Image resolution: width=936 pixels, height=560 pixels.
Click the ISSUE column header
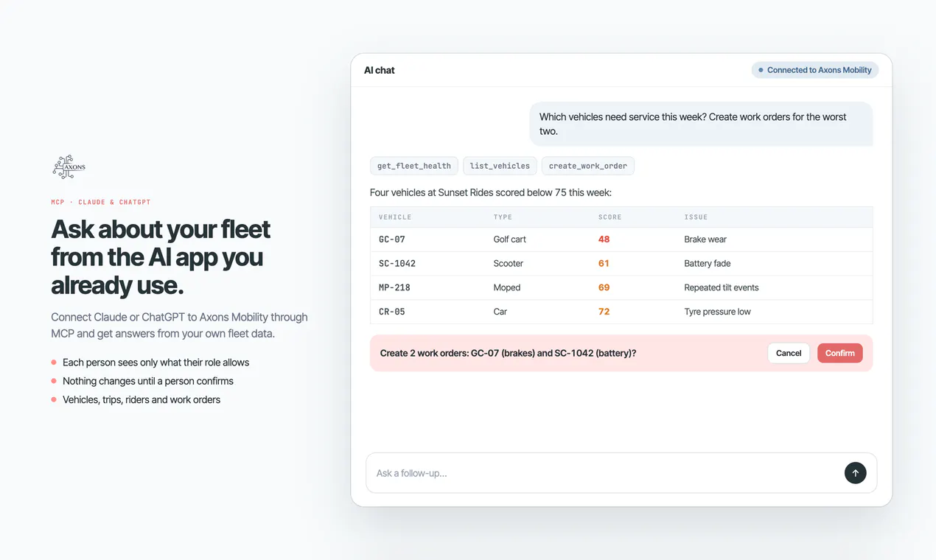pos(696,217)
